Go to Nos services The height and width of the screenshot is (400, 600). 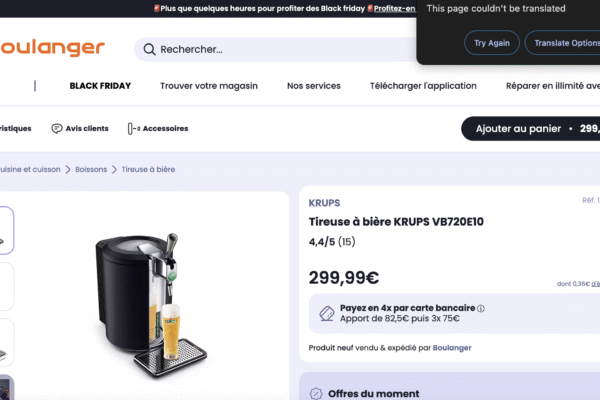tap(313, 86)
